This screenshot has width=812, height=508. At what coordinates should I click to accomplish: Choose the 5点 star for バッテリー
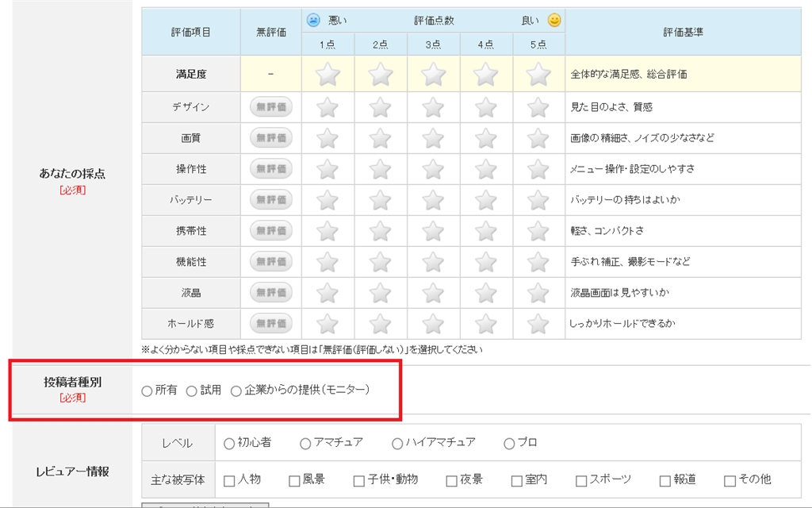[538, 200]
